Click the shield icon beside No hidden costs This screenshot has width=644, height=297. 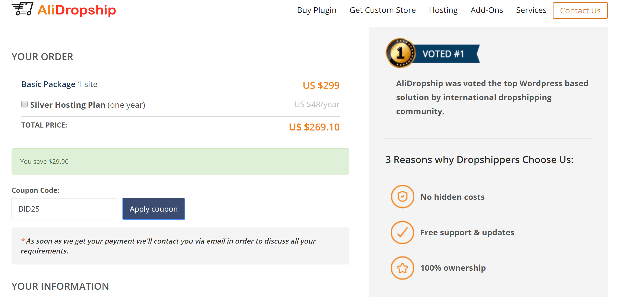(402, 197)
